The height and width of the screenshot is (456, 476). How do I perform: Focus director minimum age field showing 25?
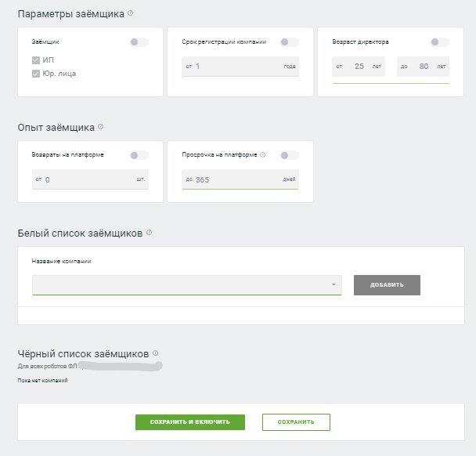pyautogui.click(x=359, y=67)
